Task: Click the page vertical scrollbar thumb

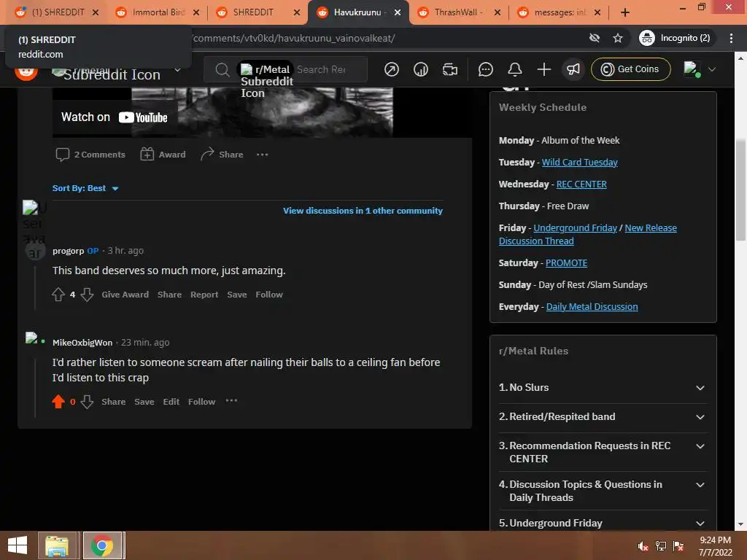Action: click(740, 190)
